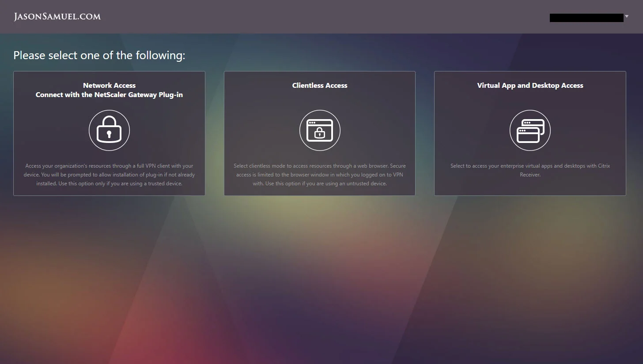Viewport: 643px width, 364px height.
Task: Click the browser-lock icon for Clientless Access
Action: point(320,130)
